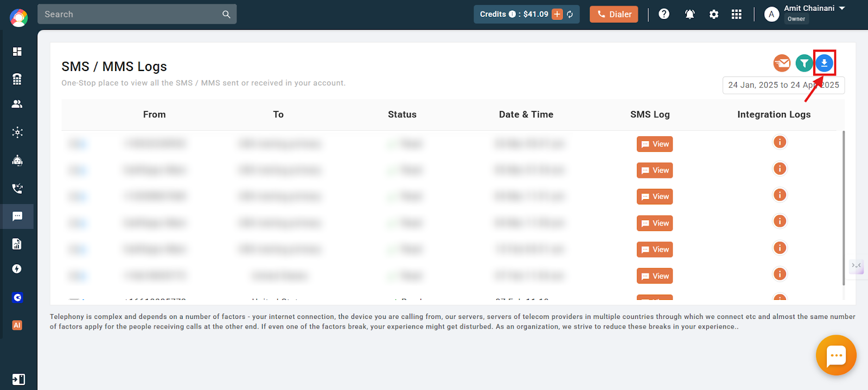Image resolution: width=868 pixels, height=390 pixels.
Task: Select the SMS chat icon in sidebar
Action: point(17,216)
